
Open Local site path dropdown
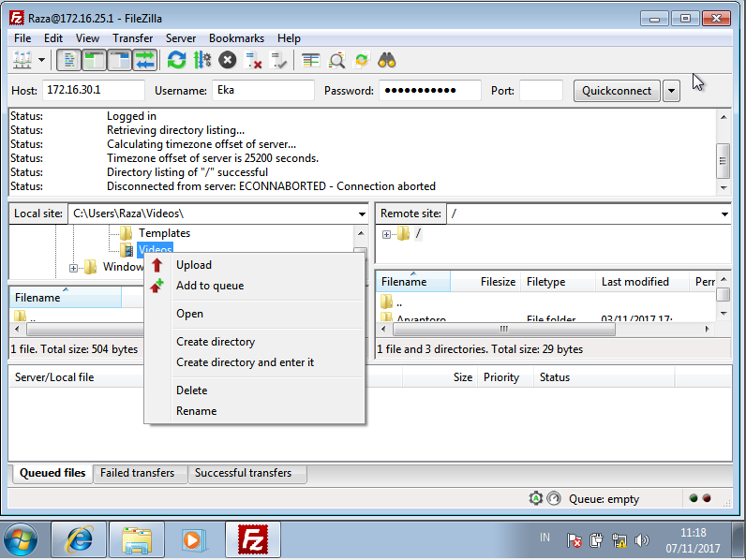[x=362, y=214]
